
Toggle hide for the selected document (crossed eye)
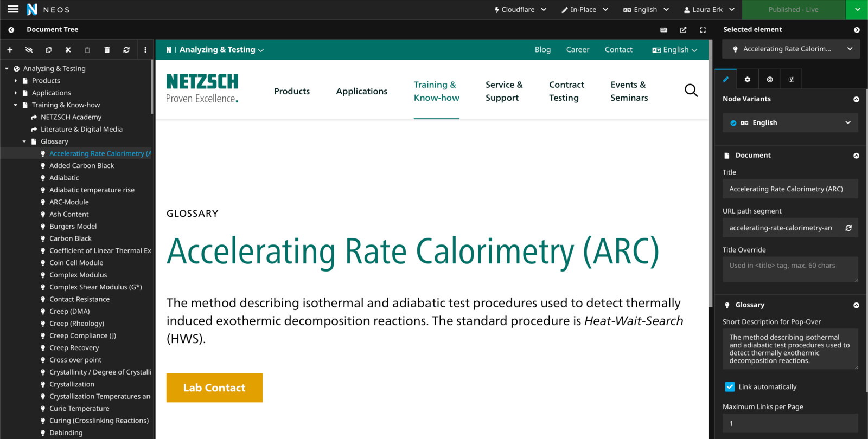(x=29, y=50)
